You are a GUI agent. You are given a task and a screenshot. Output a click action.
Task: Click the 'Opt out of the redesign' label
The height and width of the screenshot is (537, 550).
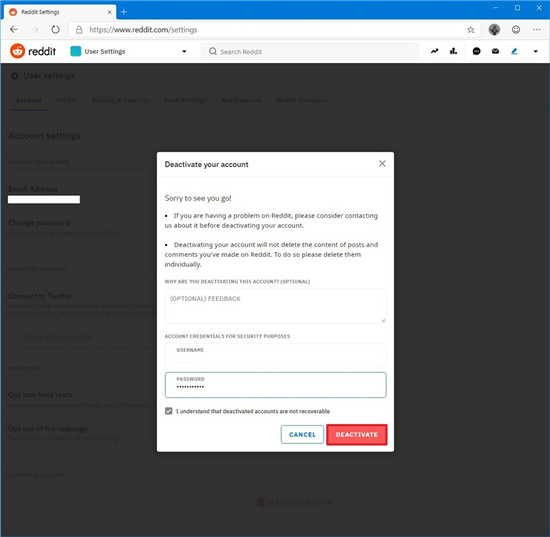click(x=48, y=429)
